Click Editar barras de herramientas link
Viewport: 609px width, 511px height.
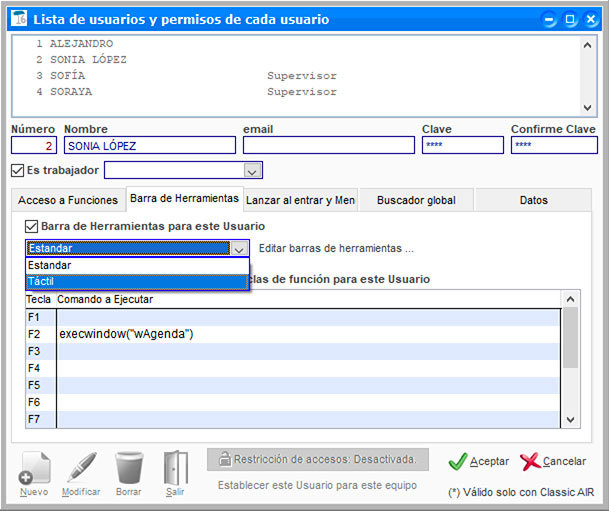(x=336, y=249)
